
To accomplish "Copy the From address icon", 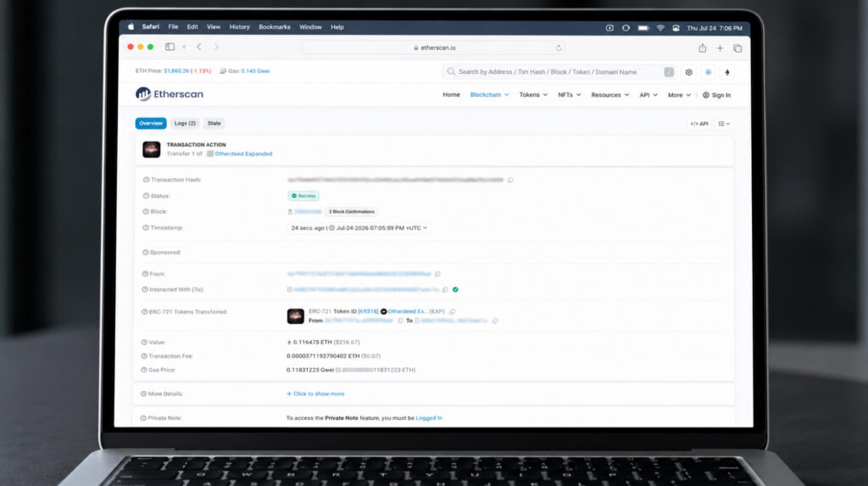I will [x=437, y=274].
